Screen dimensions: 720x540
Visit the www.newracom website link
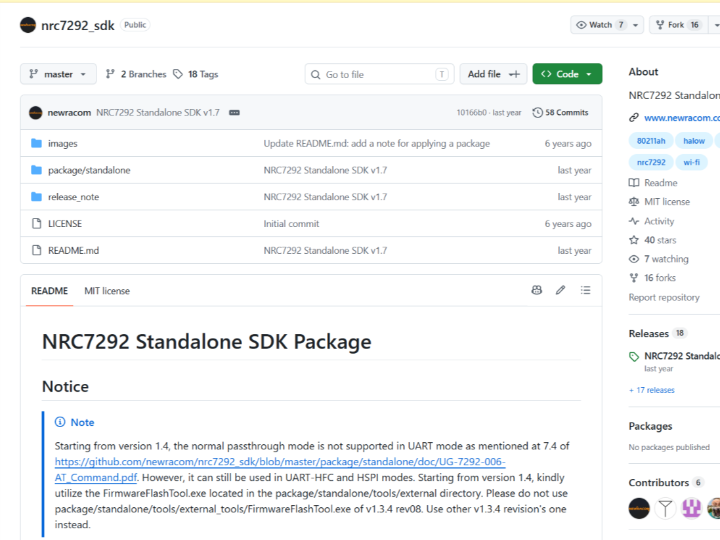click(682, 118)
